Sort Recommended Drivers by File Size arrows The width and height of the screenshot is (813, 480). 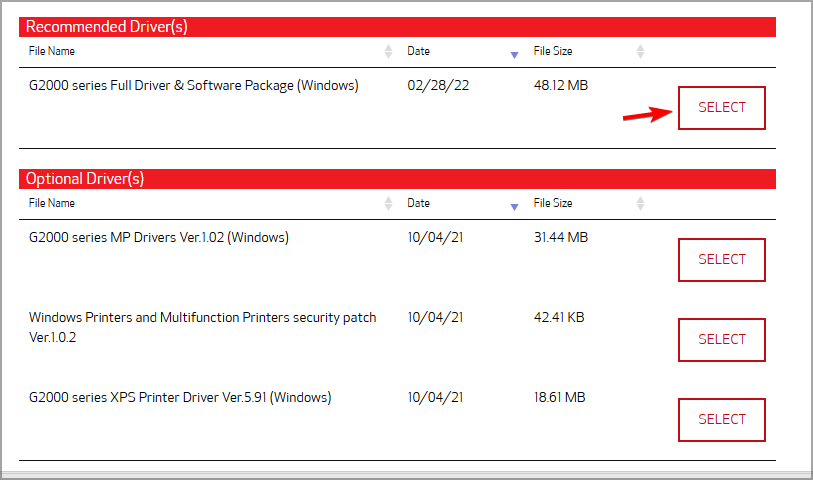click(x=641, y=51)
